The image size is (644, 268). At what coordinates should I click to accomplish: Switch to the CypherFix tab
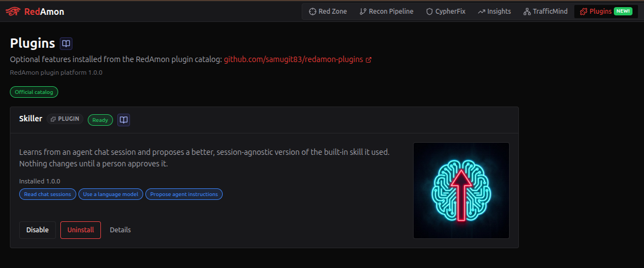coord(445,12)
